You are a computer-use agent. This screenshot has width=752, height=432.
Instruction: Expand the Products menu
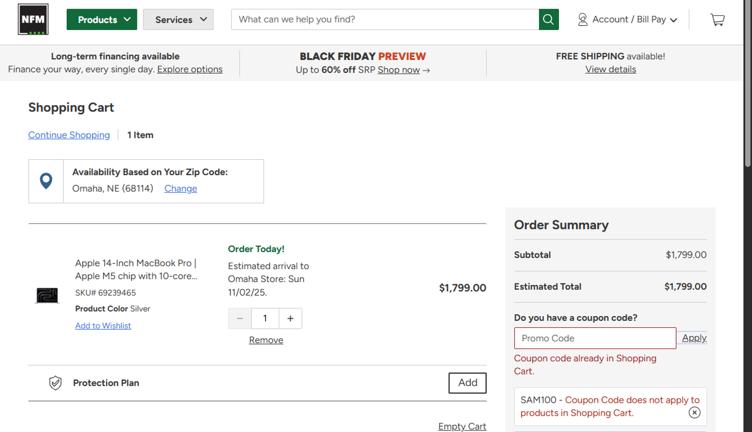click(102, 20)
